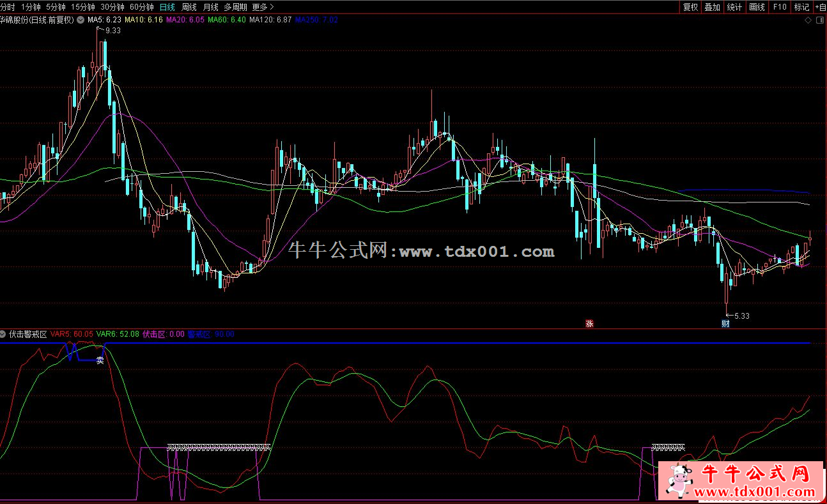Activate the 画线 drawing tools
827x504 pixels.
coord(757,7)
